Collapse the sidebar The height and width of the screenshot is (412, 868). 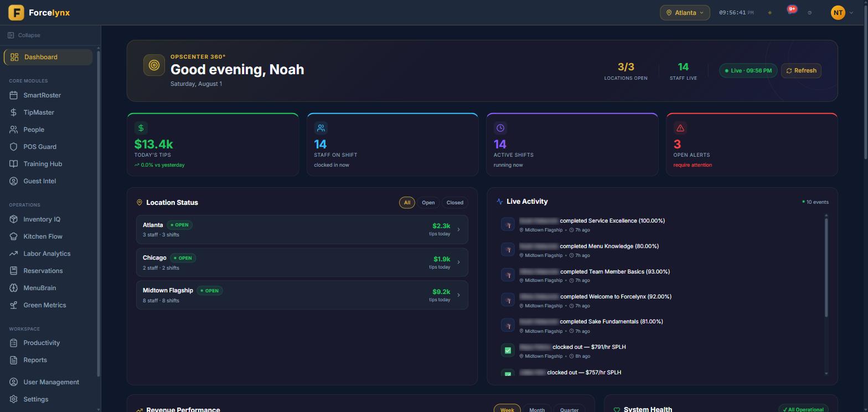[24, 35]
